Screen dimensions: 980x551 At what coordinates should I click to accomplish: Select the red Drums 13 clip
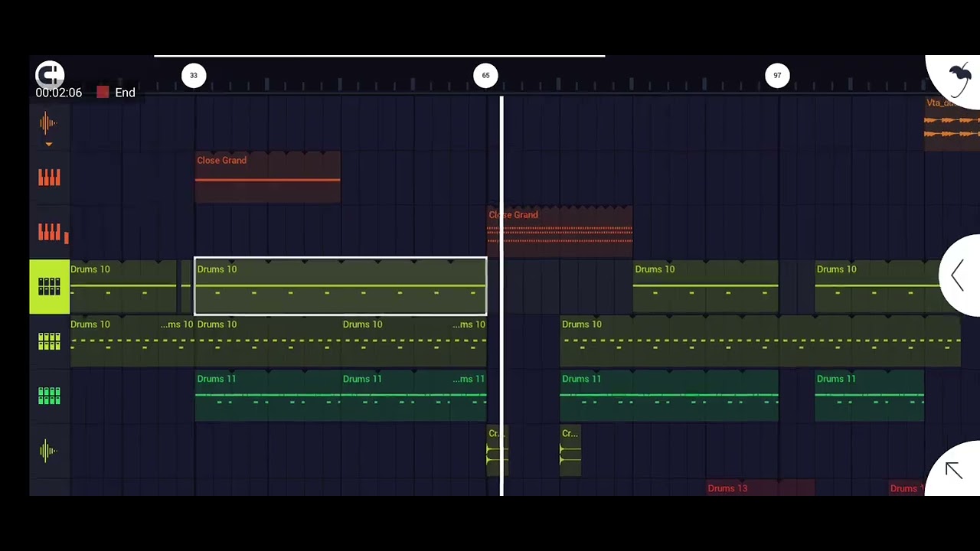pyautogui.click(x=760, y=487)
